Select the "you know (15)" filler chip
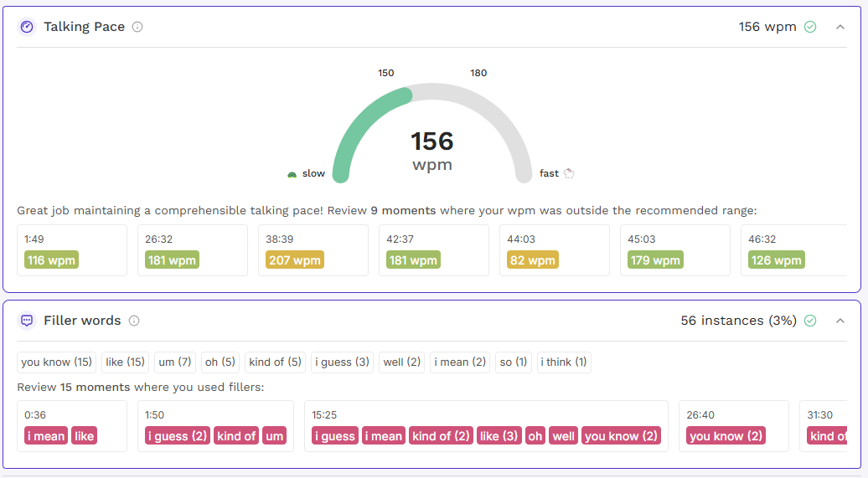The width and height of the screenshot is (868, 478). [57, 362]
